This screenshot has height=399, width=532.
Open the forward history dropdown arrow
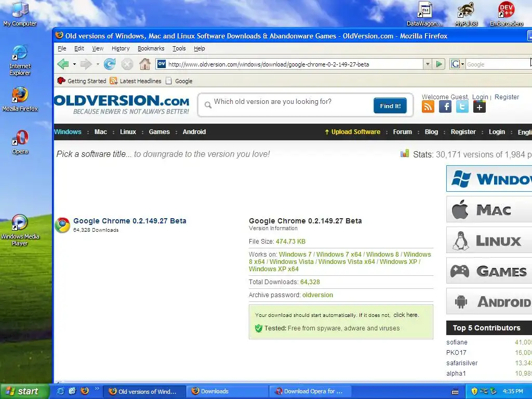(97, 64)
